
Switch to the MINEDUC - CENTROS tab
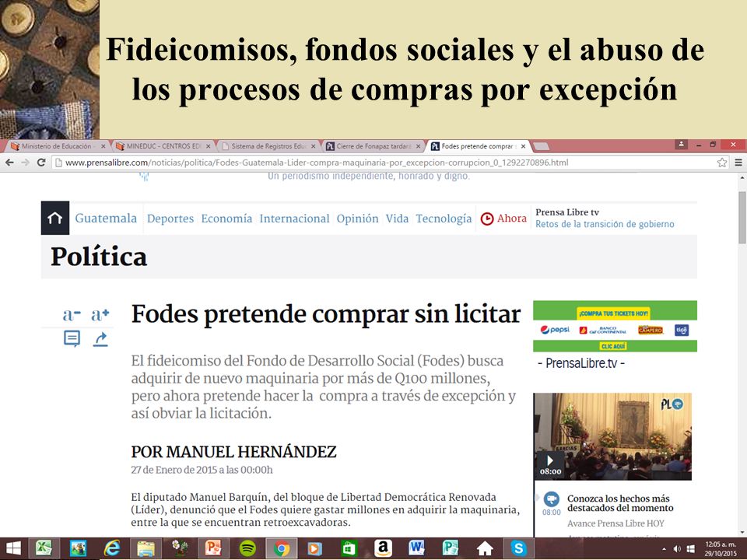(163, 146)
